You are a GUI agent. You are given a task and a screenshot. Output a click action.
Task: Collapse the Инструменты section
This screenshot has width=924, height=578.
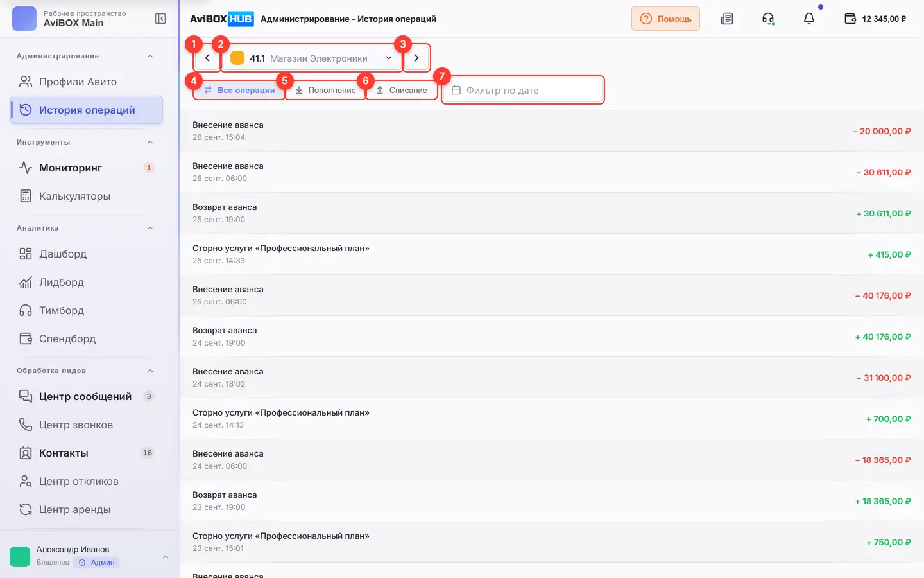[150, 142]
